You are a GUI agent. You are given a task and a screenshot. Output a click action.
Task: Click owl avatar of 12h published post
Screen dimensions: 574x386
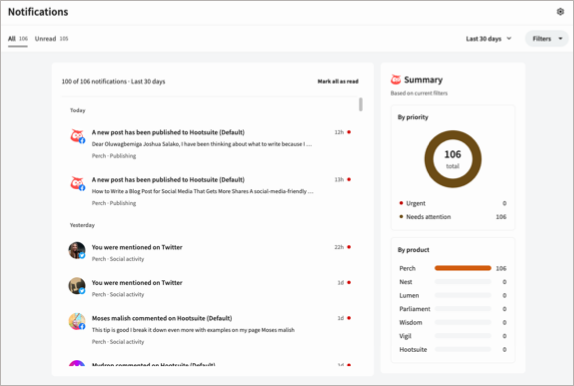point(77,136)
